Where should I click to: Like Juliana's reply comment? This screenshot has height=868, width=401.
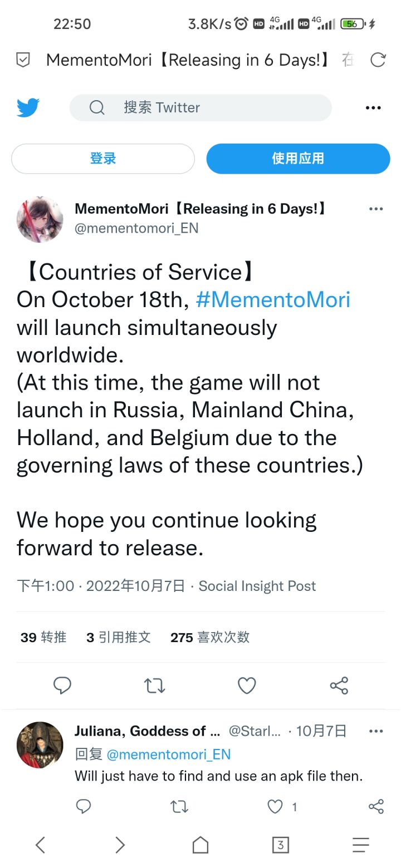point(276,806)
